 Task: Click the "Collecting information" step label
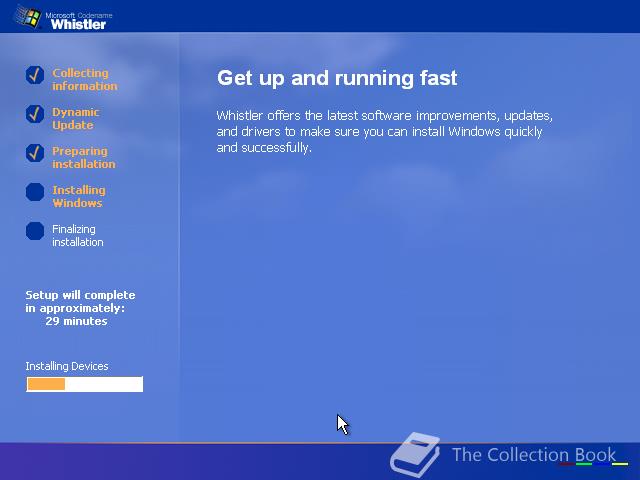(84, 79)
